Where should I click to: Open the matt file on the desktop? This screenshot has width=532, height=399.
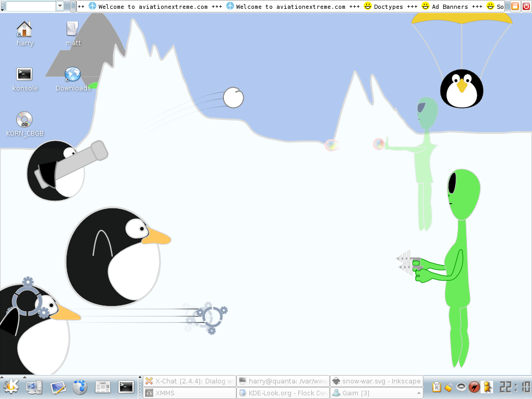pyautogui.click(x=73, y=33)
